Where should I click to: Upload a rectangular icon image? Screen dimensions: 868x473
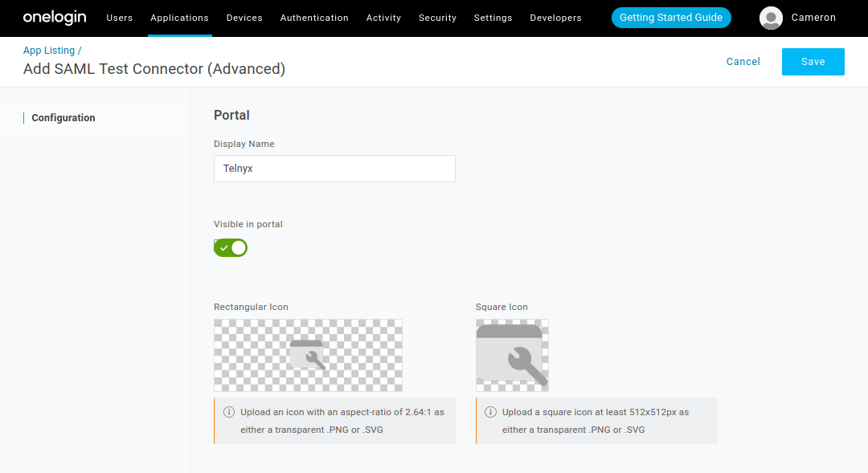click(x=309, y=355)
